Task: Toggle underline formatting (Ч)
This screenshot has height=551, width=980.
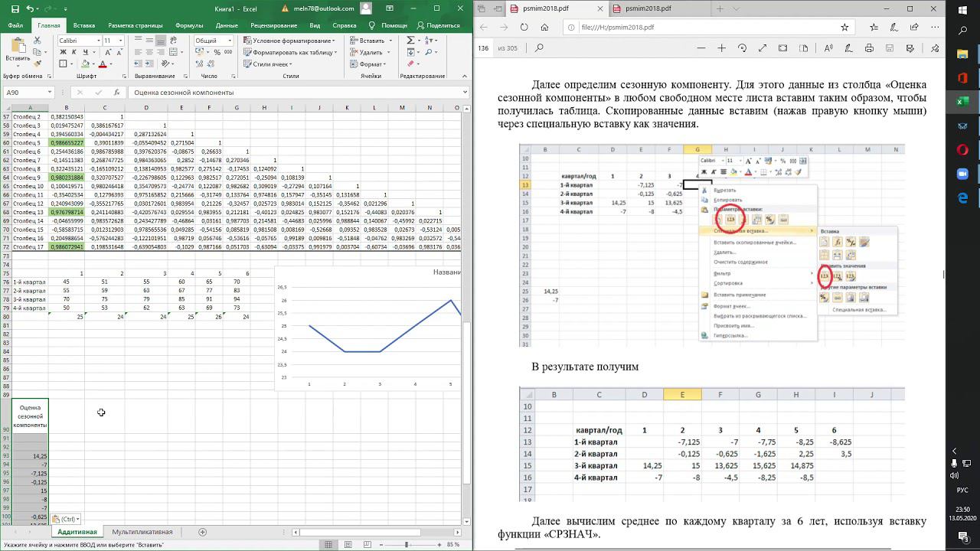Action: (x=85, y=52)
